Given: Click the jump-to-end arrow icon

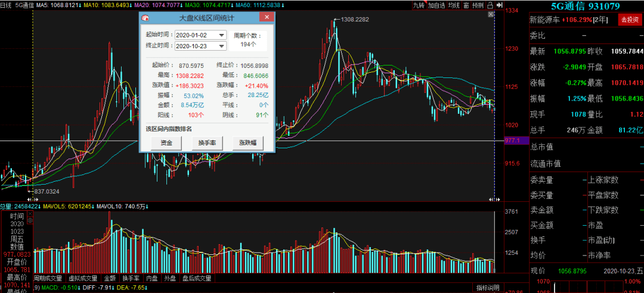Looking at the screenshot, I should 499,5.
